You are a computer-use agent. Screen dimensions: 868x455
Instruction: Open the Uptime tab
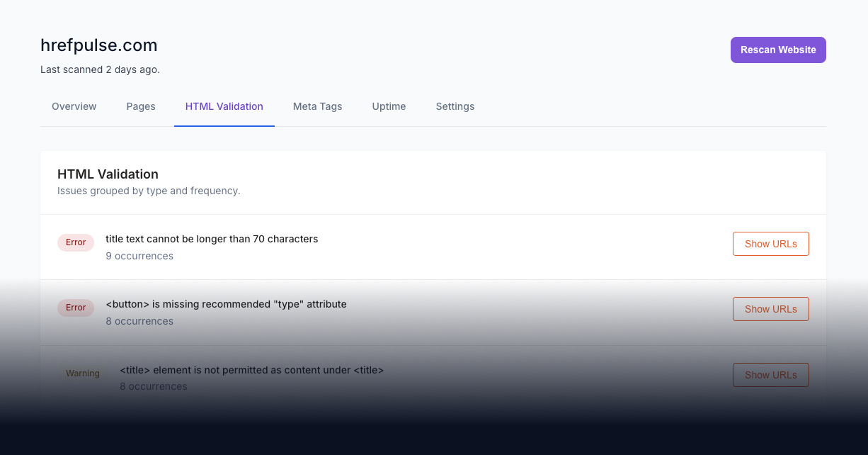(x=389, y=106)
